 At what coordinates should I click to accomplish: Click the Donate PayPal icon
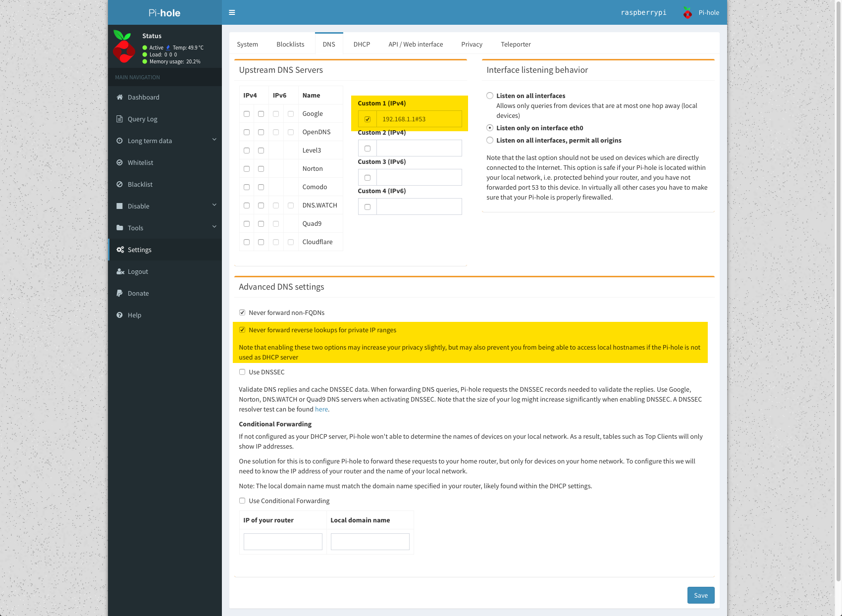coord(120,293)
